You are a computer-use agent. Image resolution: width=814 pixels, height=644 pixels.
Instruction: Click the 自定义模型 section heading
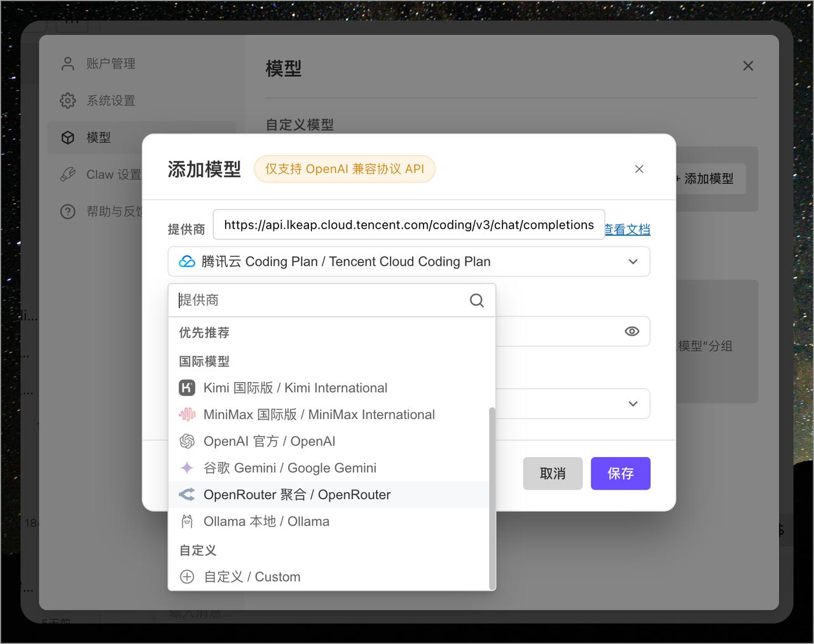click(x=300, y=125)
